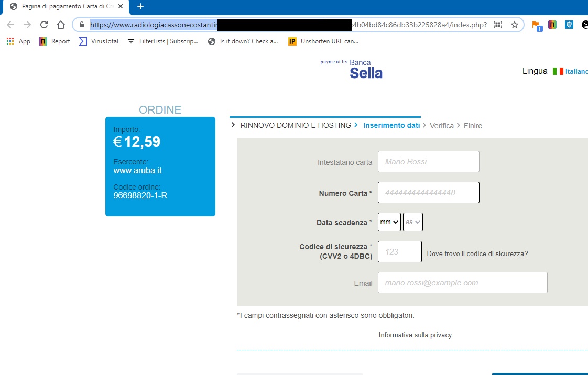Click the orange flag extension icon
The image size is (588, 375).
(537, 26)
